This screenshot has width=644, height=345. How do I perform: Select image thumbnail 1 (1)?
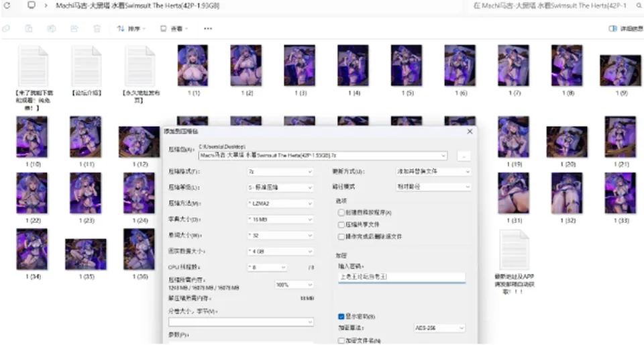point(193,66)
